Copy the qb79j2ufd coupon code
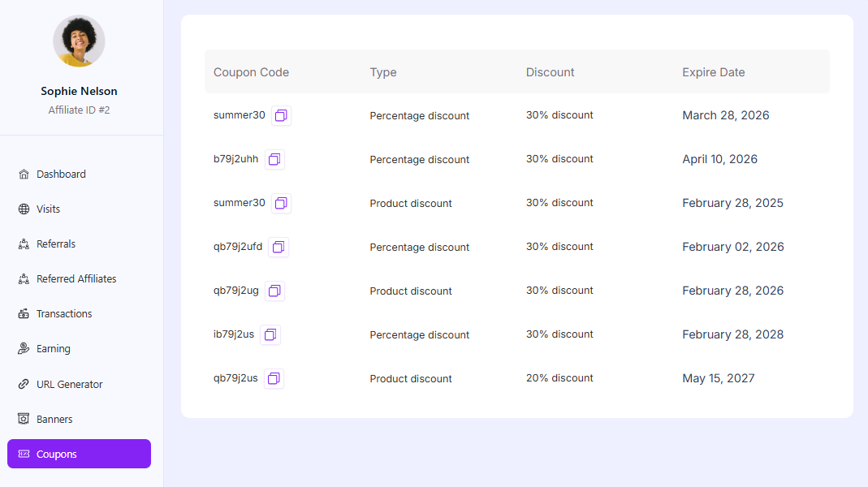This screenshot has width=868, height=487. pos(279,248)
